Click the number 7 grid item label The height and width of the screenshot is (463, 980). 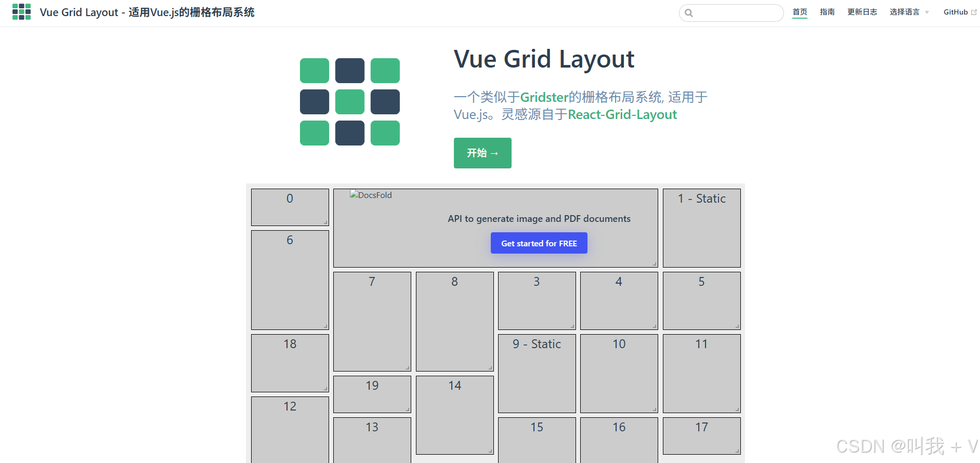[x=372, y=282]
